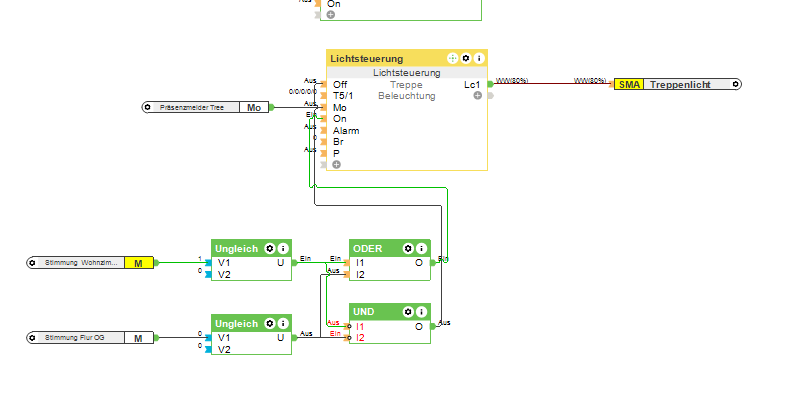Click the M tag of Stimmung Flur OG
The width and height of the screenshot is (793, 420).
click(x=139, y=338)
